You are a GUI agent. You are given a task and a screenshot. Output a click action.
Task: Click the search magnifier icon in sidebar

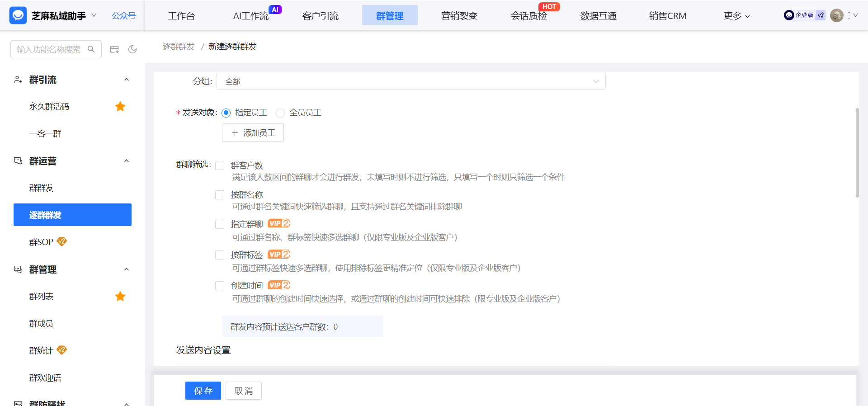click(x=91, y=49)
